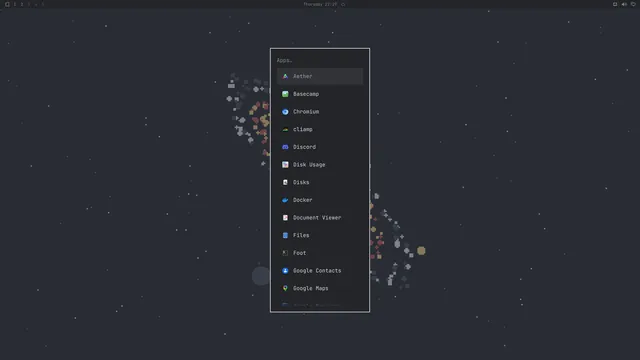Viewport: 640px width, 360px height.
Task: Open the Disk Usage icon
Action: (x=285, y=164)
